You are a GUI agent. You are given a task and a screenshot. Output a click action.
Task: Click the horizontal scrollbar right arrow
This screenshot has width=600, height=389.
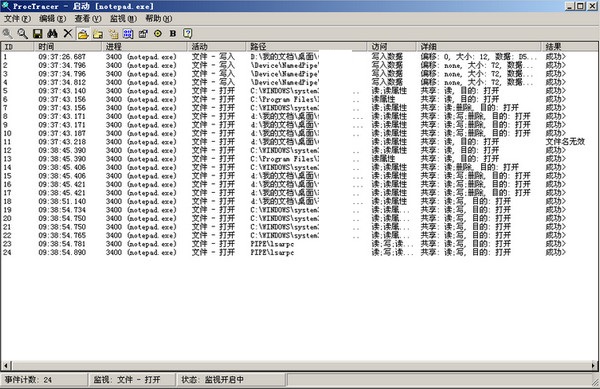click(593, 366)
